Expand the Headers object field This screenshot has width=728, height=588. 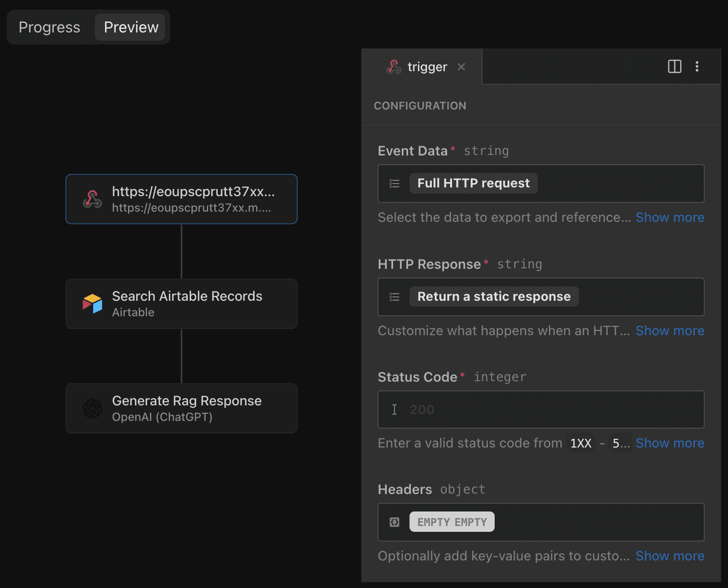click(540, 522)
